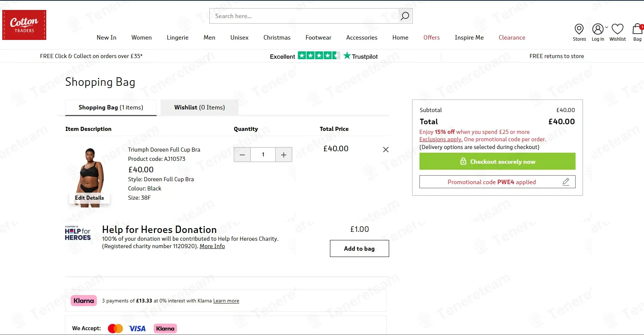This screenshot has width=644, height=335.
Task: Open the Exclusions apply link
Action: pyautogui.click(x=441, y=139)
